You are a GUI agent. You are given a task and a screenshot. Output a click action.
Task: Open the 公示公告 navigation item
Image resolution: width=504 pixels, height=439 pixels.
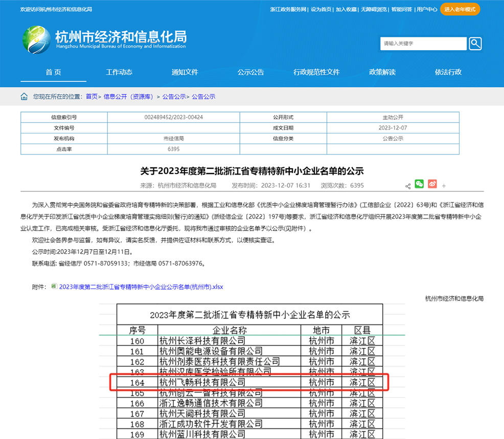(x=250, y=72)
